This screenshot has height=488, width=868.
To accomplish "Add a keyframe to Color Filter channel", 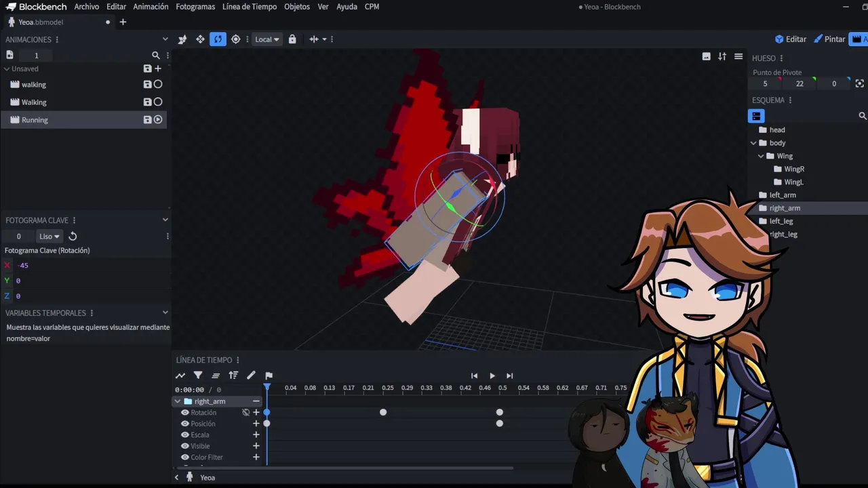I will [256, 457].
